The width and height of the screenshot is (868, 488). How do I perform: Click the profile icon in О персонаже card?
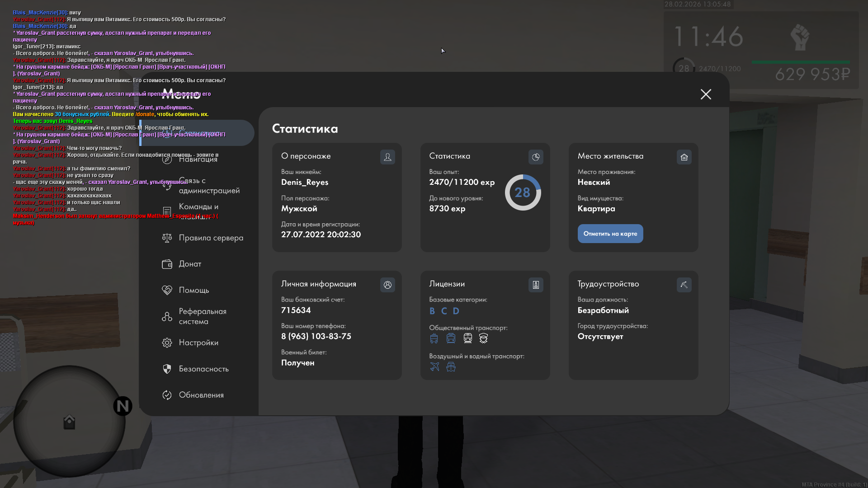click(x=387, y=157)
